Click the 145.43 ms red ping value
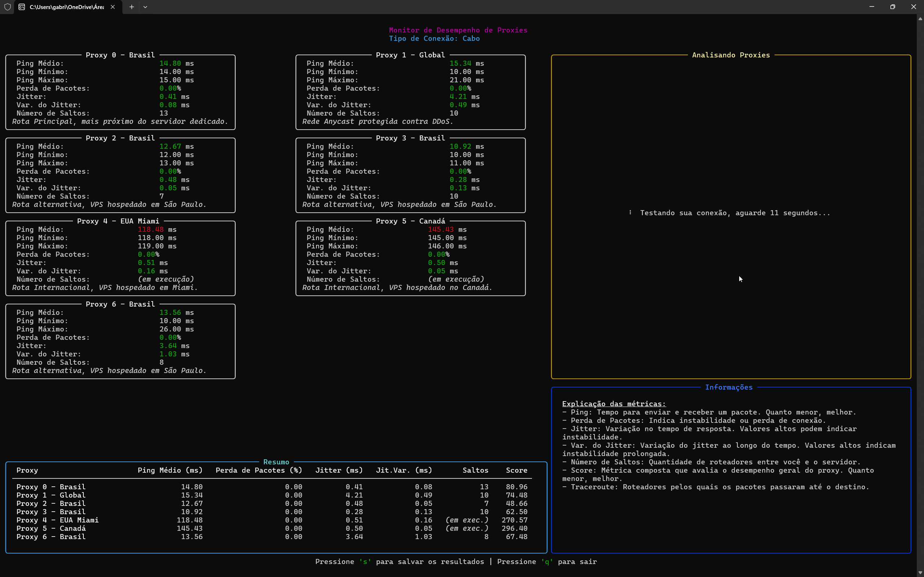Viewport: 924px width, 577px height. pos(447,230)
